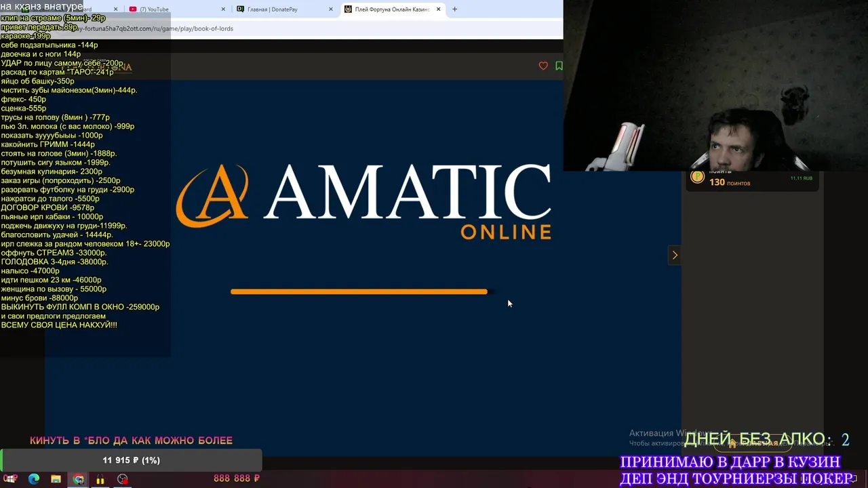Click the line 'благословить удачей - 14444р.'
Screen dimensions: 868x488
(x=56, y=235)
